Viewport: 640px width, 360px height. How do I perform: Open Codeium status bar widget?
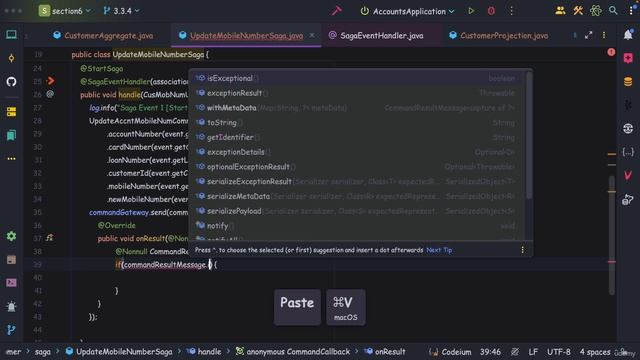coord(450,351)
